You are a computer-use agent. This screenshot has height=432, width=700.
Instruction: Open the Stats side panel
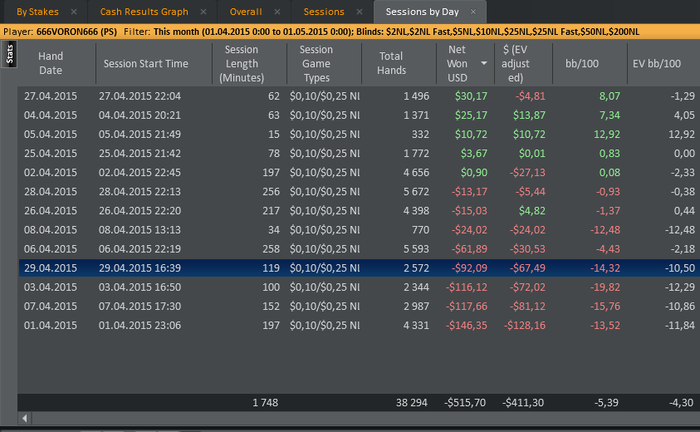coord(9,56)
